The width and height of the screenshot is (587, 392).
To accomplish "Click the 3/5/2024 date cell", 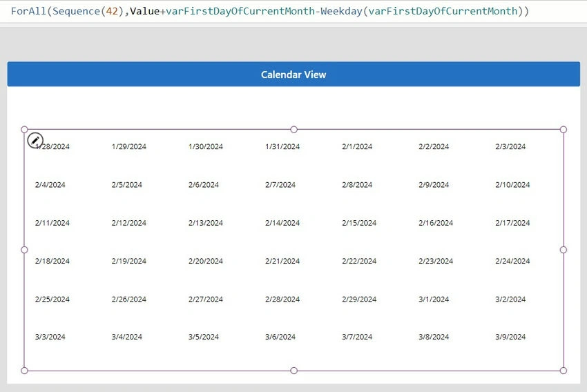I will (x=204, y=337).
